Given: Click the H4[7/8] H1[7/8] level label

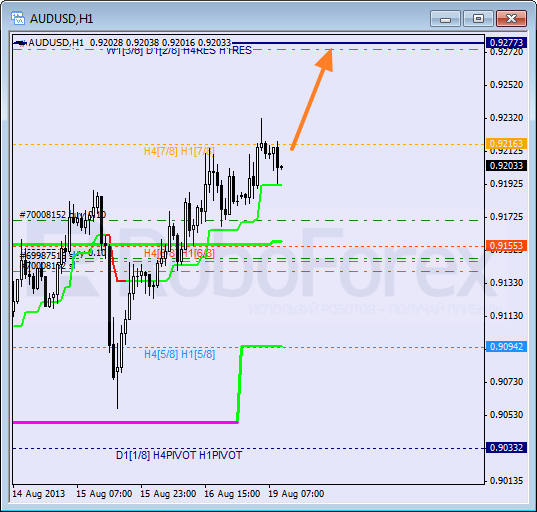Looking at the screenshot, I should [x=179, y=151].
